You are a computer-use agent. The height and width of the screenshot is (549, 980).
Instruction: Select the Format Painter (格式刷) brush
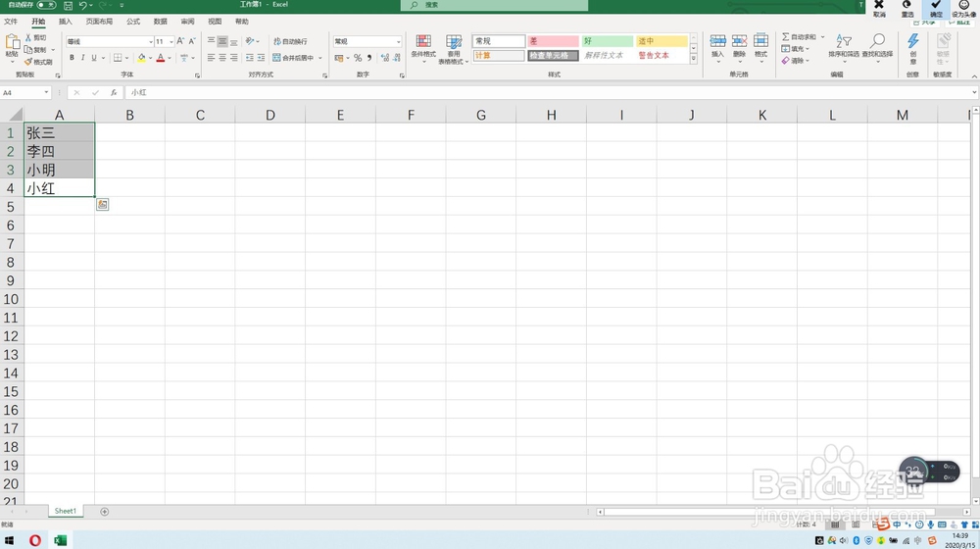click(x=39, y=62)
